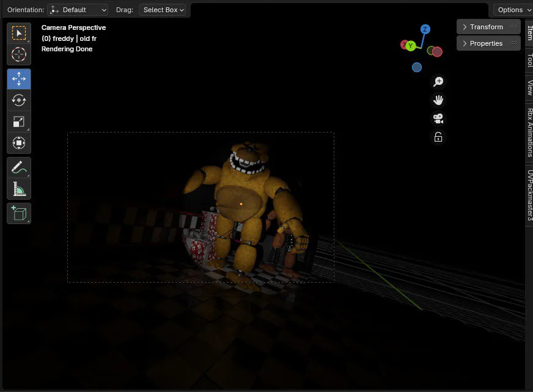Screen dimensions: 533x392
Task: Switch to the Item sidebar tab
Action: [x=529, y=33]
